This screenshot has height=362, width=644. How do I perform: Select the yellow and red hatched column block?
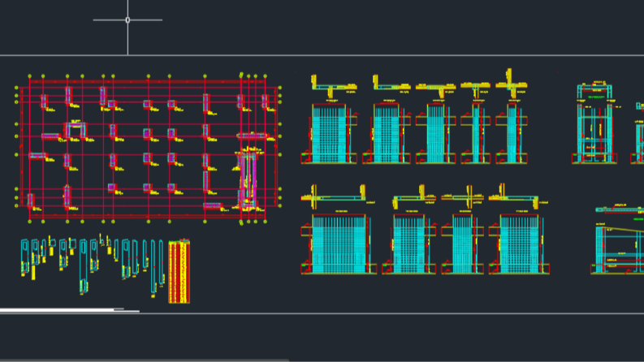click(x=179, y=272)
